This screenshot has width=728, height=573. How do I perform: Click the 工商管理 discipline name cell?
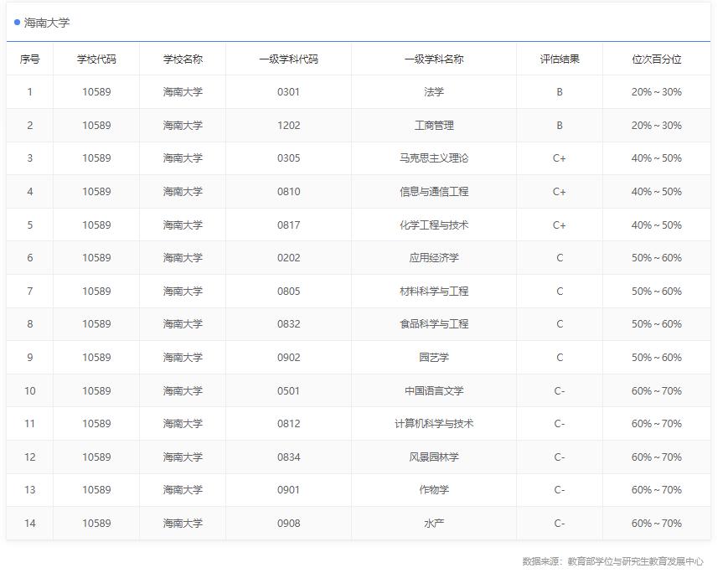435,125
